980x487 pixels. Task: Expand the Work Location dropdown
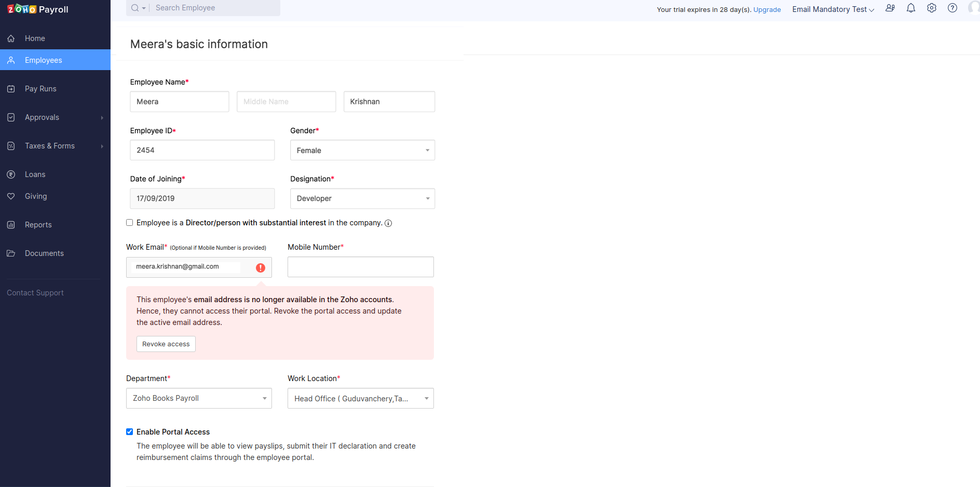(360, 399)
